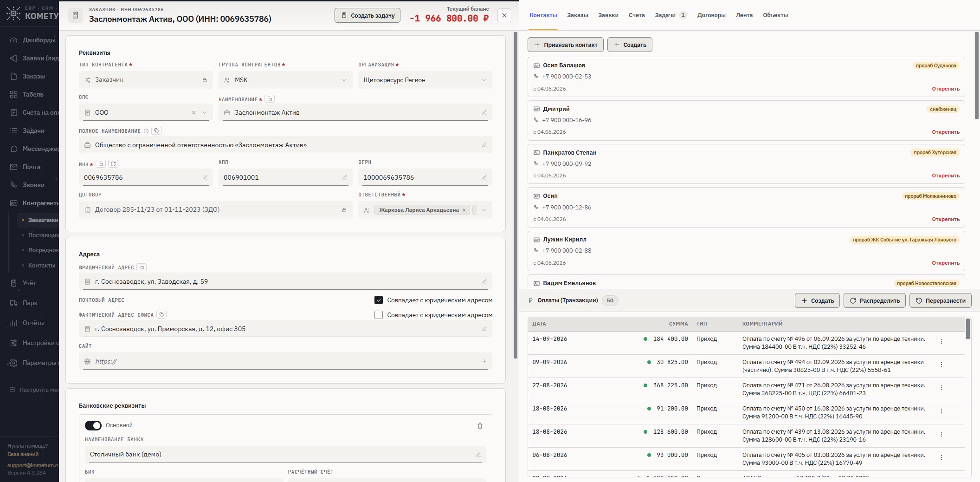The width and height of the screenshot is (980, 482).
Task: Click Привязать контакт button
Action: (x=566, y=45)
